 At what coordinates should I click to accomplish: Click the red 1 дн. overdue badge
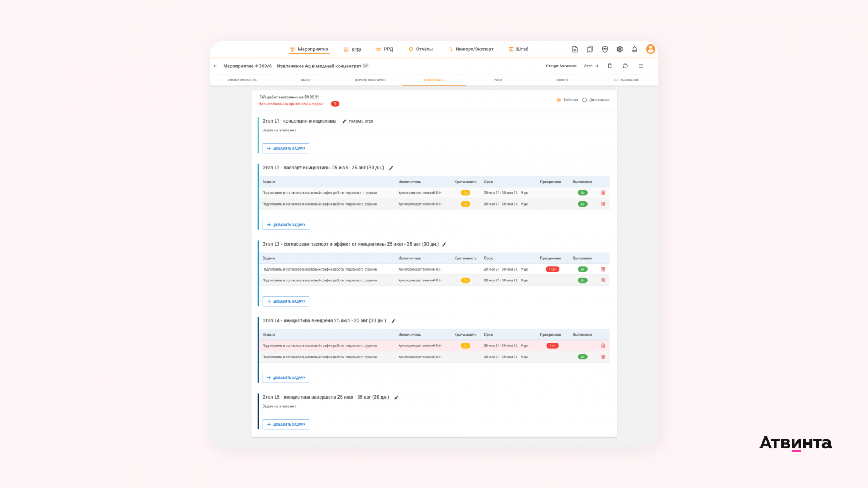click(552, 346)
